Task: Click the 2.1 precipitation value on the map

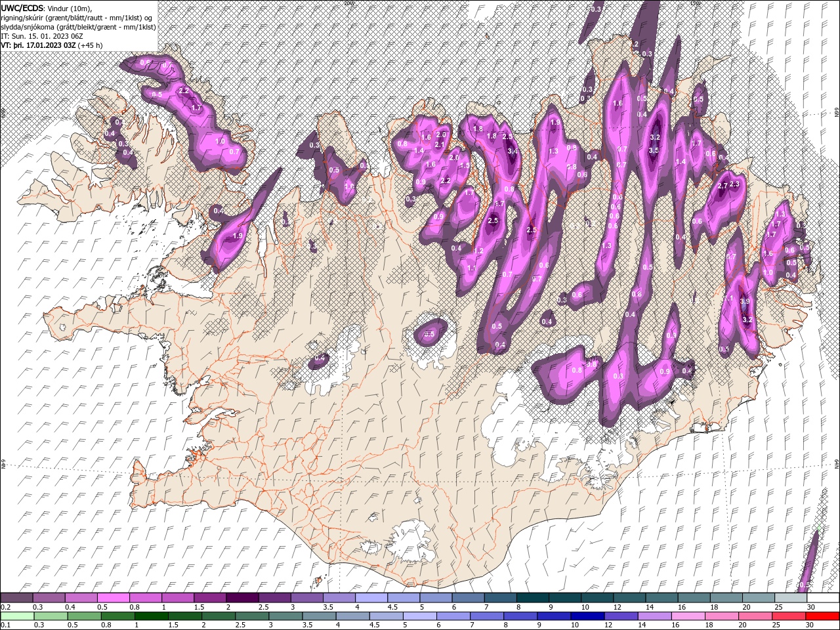Action: pyautogui.click(x=440, y=145)
